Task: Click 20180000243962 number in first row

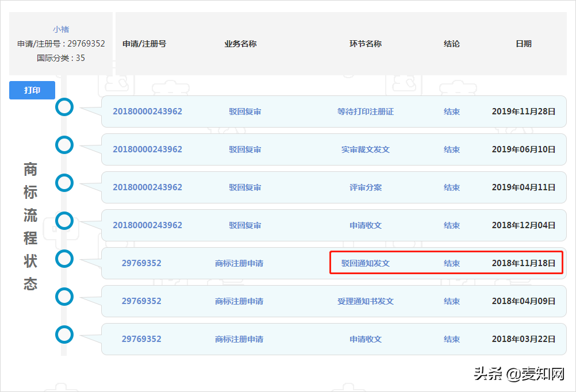Action: 147,112
